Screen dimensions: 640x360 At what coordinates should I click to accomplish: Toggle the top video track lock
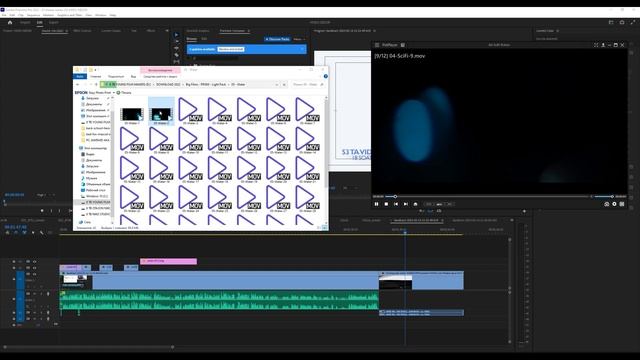coord(14,261)
